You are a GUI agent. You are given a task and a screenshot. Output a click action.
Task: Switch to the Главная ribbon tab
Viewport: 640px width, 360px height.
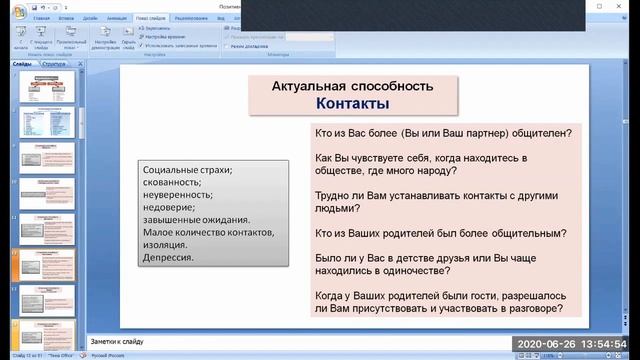tap(41, 18)
